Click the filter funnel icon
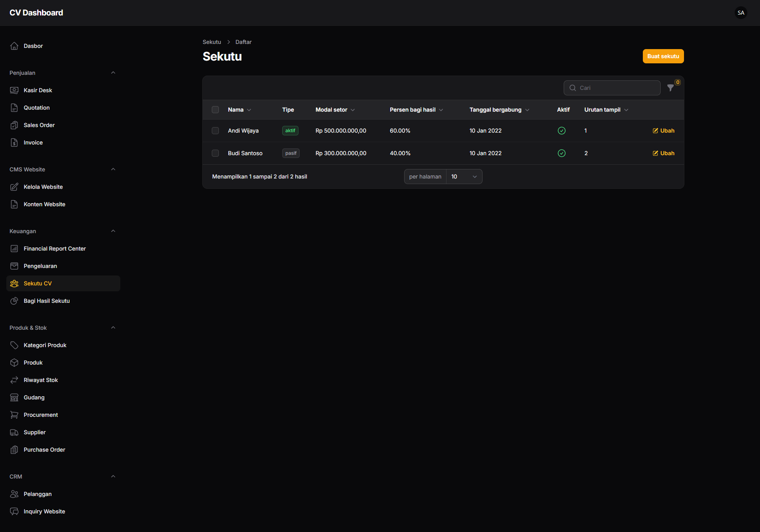Screen dimensions: 760x532 670,88
